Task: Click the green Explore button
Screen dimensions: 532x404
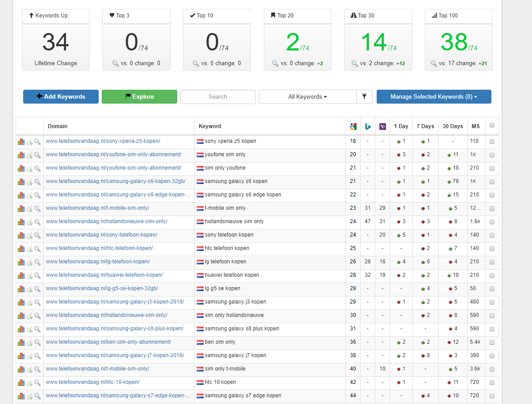Action: click(139, 97)
